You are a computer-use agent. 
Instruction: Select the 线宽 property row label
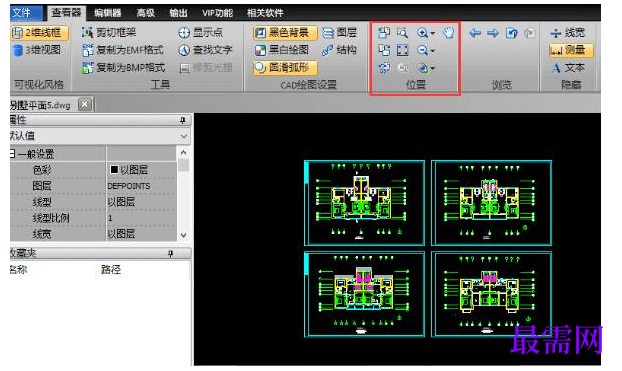point(42,234)
